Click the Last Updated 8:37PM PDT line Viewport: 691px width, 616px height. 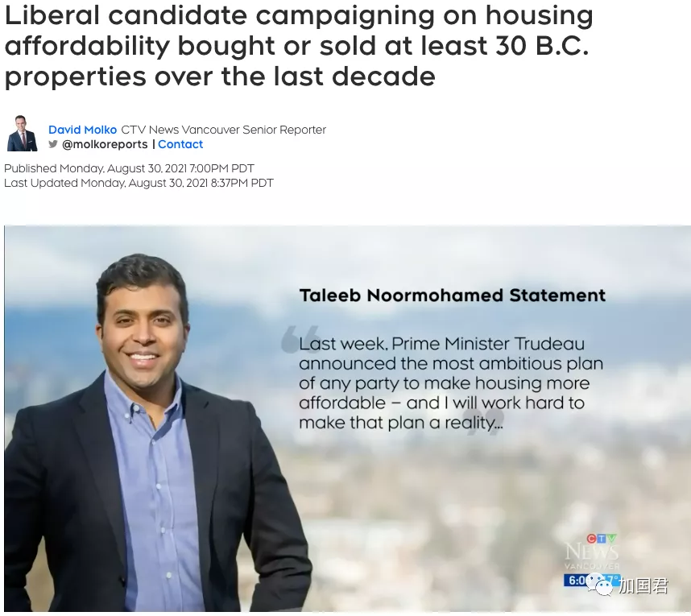(x=139, y=183)
